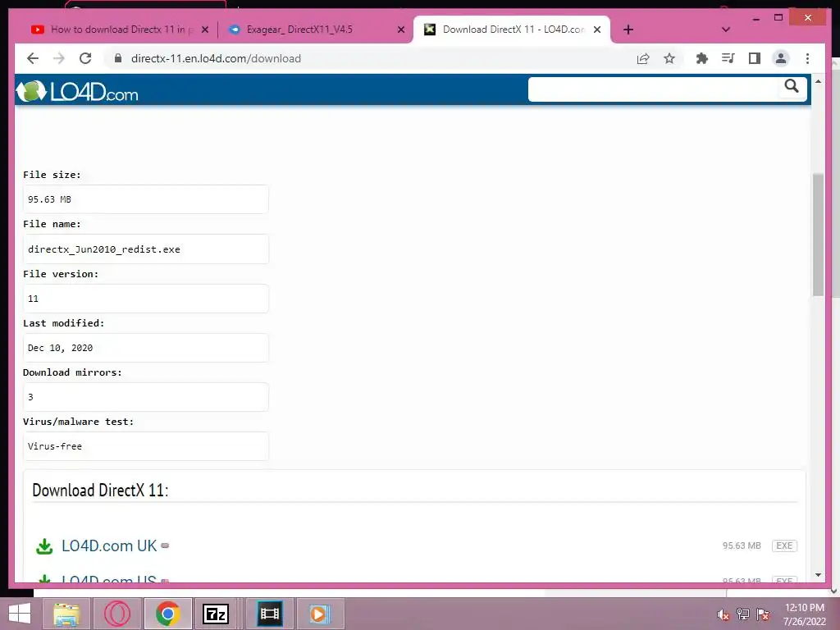Click the network tray icon
The image size is (840, 630).
[743, 614]
